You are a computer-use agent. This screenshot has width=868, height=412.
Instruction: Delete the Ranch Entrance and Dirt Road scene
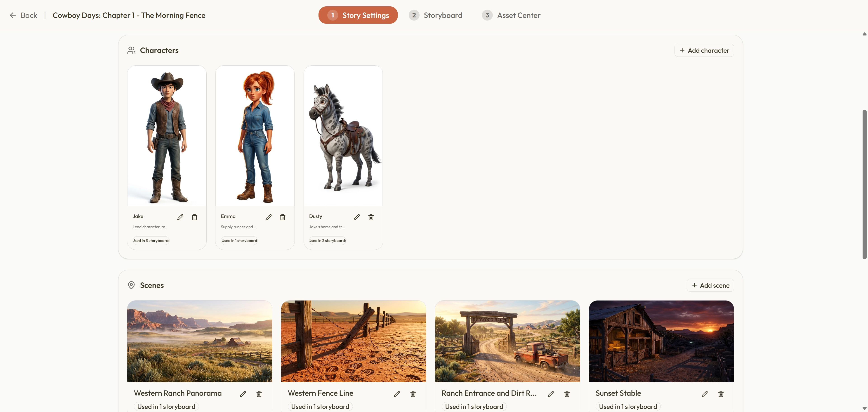click(567, 394)
